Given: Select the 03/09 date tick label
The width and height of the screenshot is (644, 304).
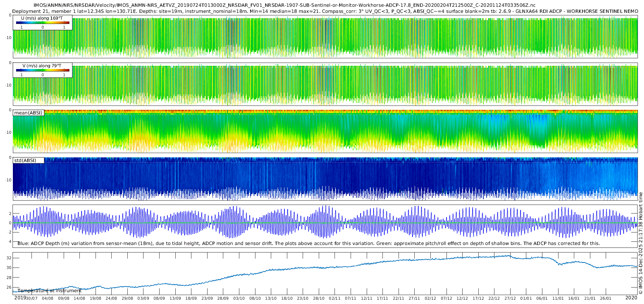Looking at the screenshot, I should click(143, 298).
